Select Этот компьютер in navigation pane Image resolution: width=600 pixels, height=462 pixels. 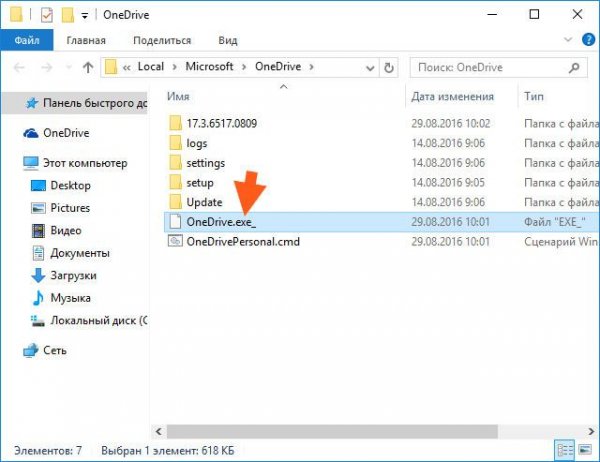(85, 163)
